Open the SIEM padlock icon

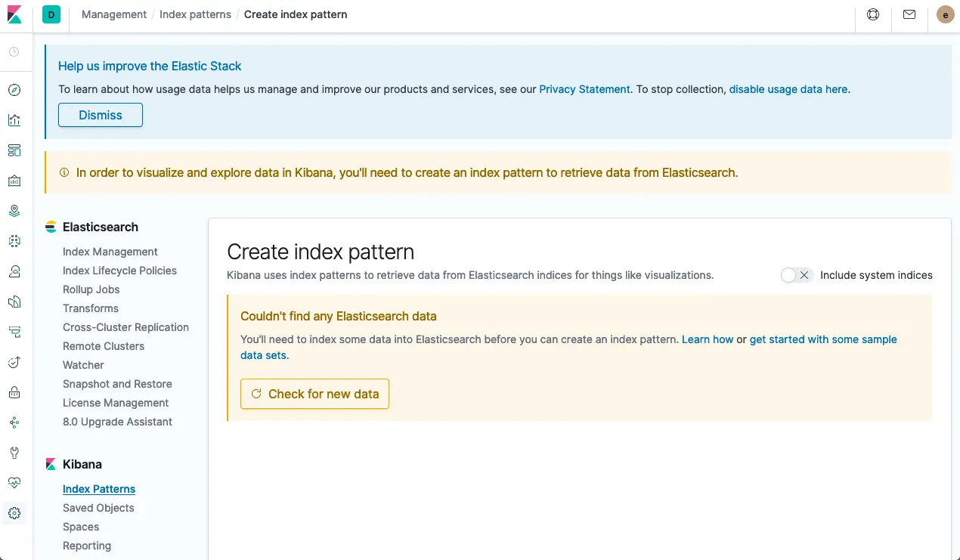(x=14, y=392)
